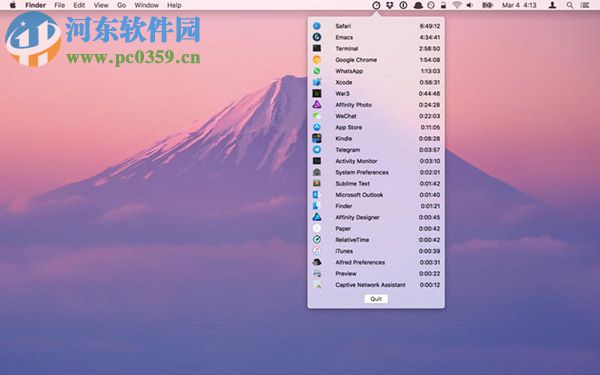Click the Emacs time 4:34:41
600x375 pixels.
pyautogui.click(x=430, y=37)
